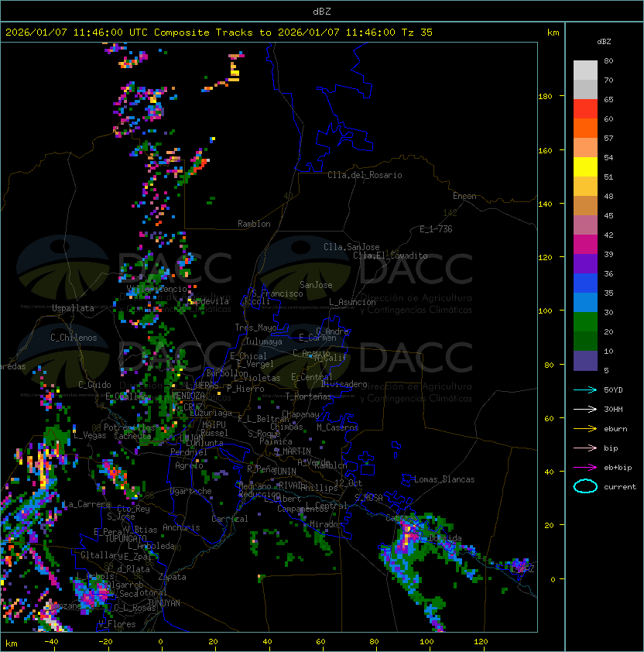Click the 'Divisadero' place label

pos(344,384)
